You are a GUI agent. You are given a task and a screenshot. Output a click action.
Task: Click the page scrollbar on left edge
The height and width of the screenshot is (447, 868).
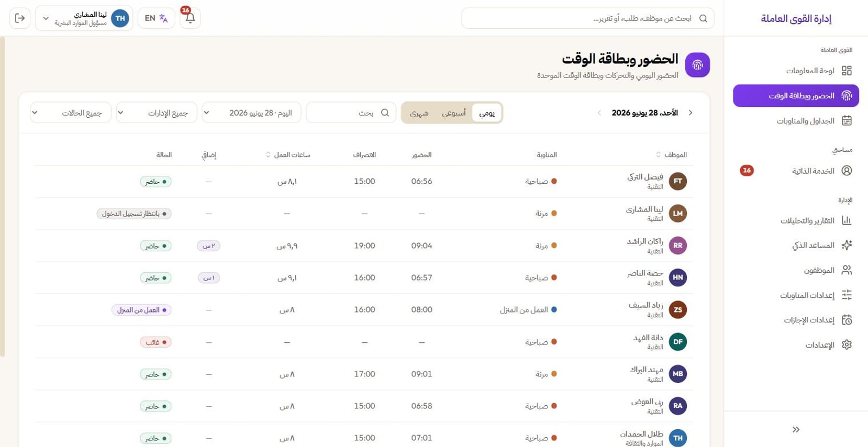pyautogui.click(x=3, y=196)
